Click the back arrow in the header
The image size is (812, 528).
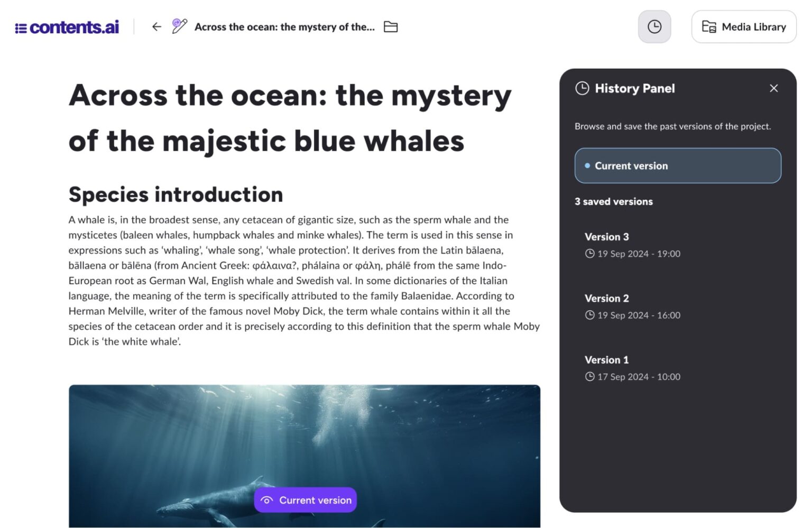(156, 26)
